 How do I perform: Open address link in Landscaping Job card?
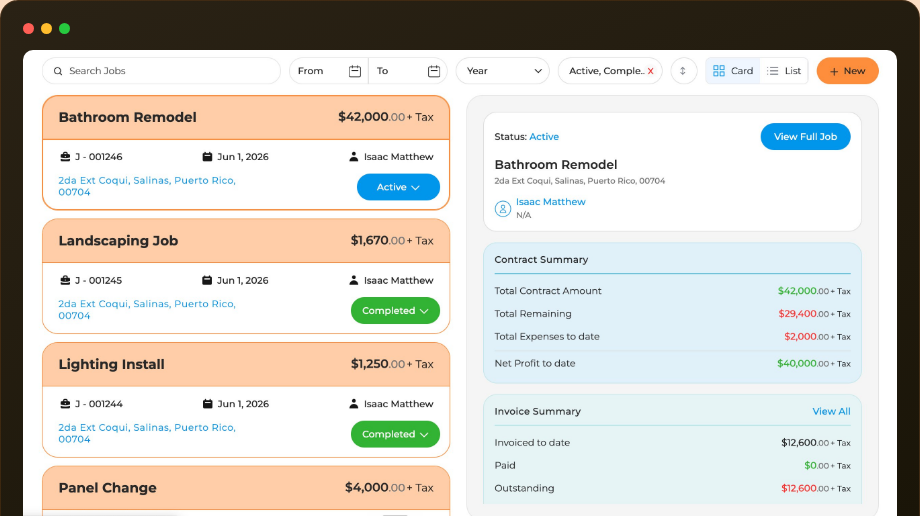(x=147, y=310)
